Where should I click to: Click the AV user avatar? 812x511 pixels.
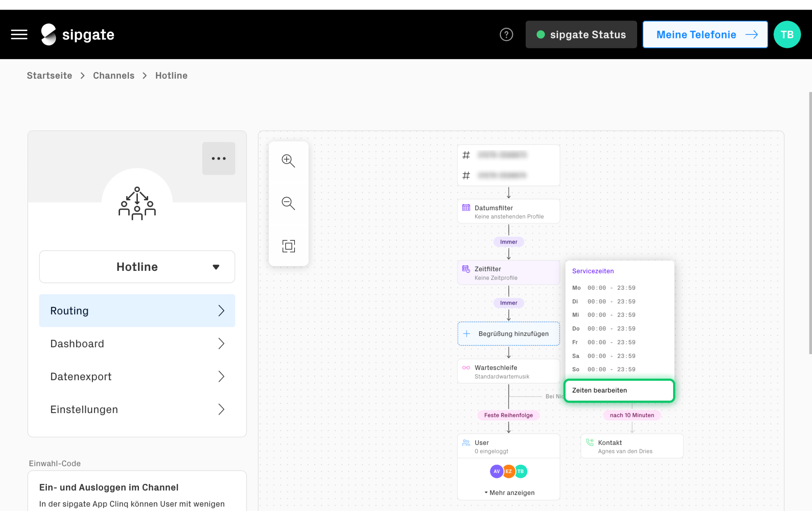point(496,471)
